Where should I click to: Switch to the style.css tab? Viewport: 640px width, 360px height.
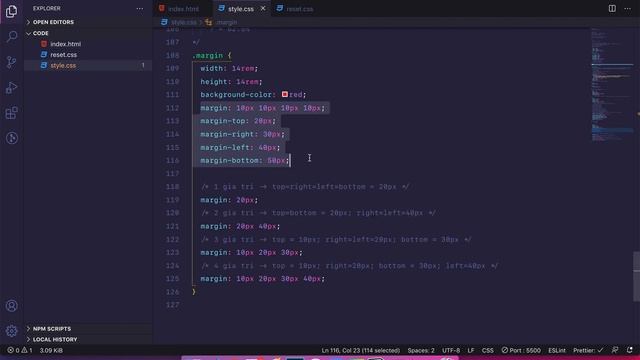click(241, 9)
